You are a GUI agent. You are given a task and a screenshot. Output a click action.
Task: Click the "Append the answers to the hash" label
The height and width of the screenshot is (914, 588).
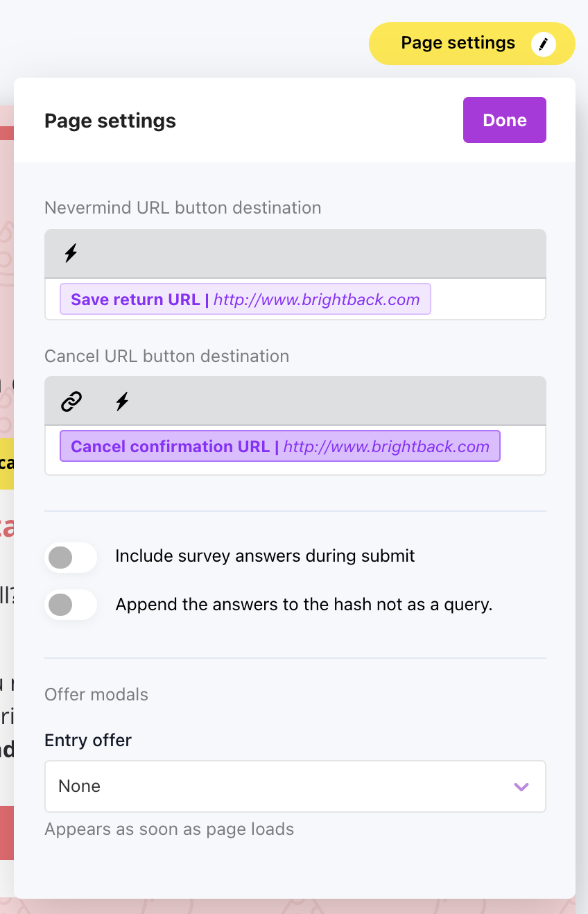point(304,605)
